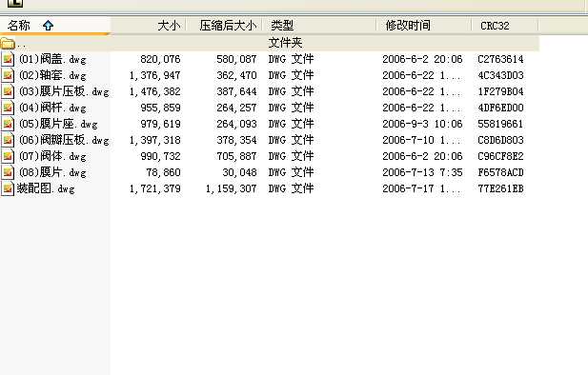This screenshot has width=588, height=375.
Task: Click size value 820,076
Action: tap(160, 59)
